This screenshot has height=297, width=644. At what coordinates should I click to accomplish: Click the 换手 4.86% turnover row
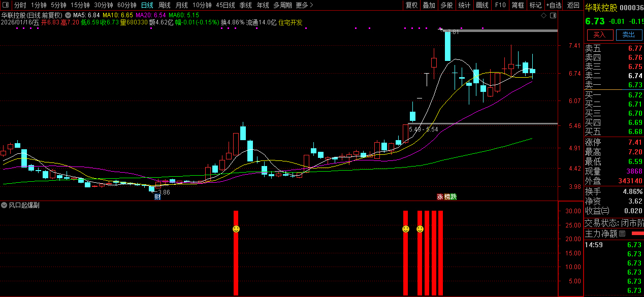(x=614, y=191)
